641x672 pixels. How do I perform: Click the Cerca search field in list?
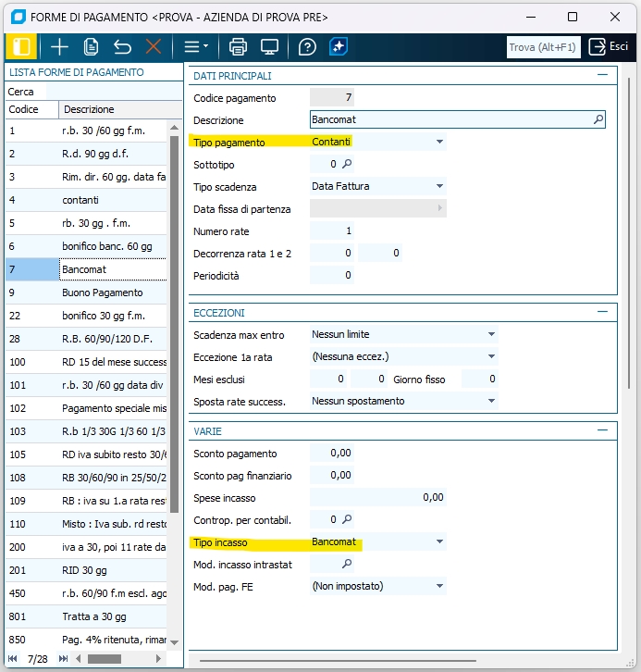tap(114, 92)
